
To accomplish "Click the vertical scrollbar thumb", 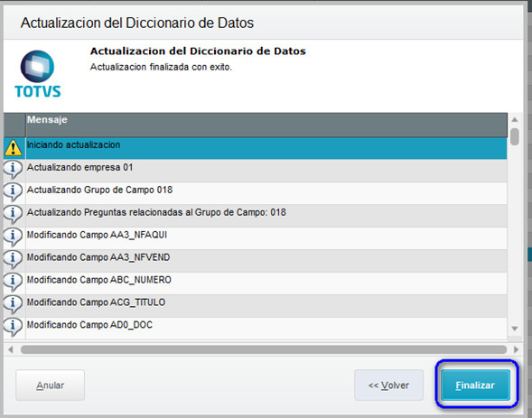I will click(x=515, y=136).
